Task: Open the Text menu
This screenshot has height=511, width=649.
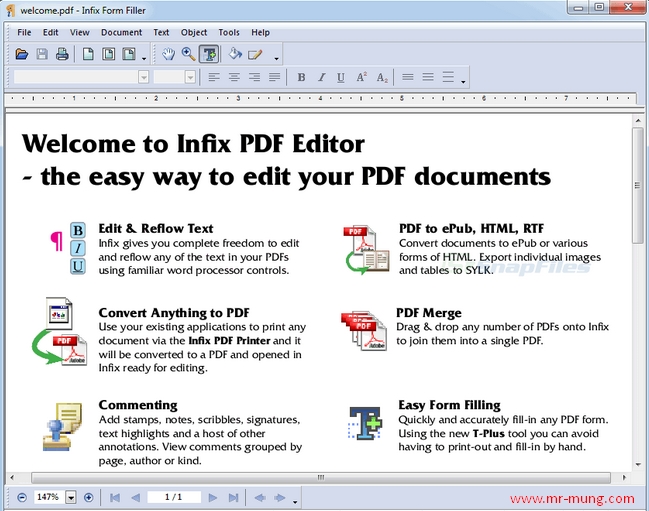Action: [161, 32]
